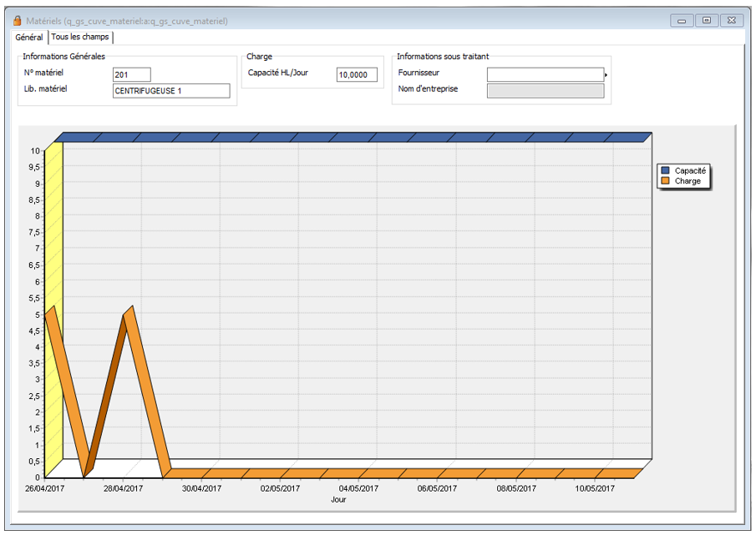Focus the Fournisseur input field
Screen dimensions: 756x535
pos(545,74)
